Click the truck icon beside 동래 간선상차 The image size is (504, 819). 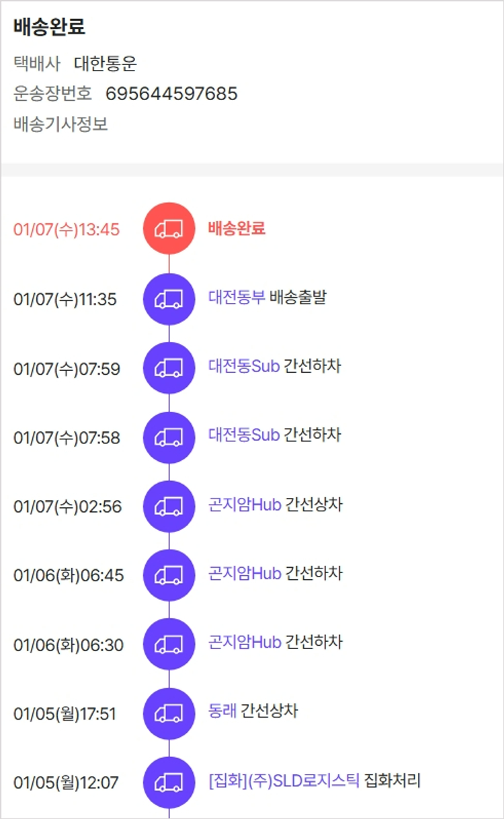[169, 714]
